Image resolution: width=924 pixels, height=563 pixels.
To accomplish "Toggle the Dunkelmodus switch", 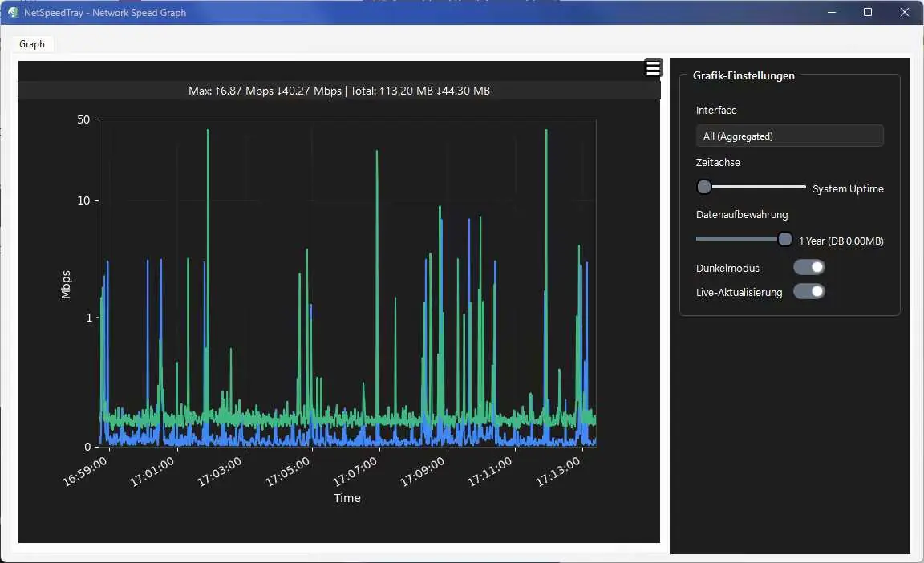I will click(x=808, y=267).
